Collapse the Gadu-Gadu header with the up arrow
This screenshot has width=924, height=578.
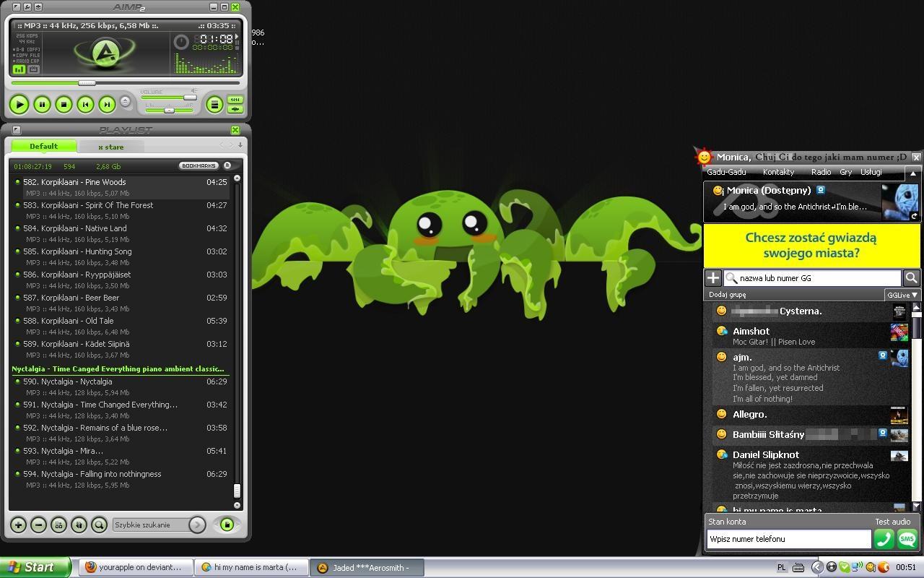click(912, 173)
